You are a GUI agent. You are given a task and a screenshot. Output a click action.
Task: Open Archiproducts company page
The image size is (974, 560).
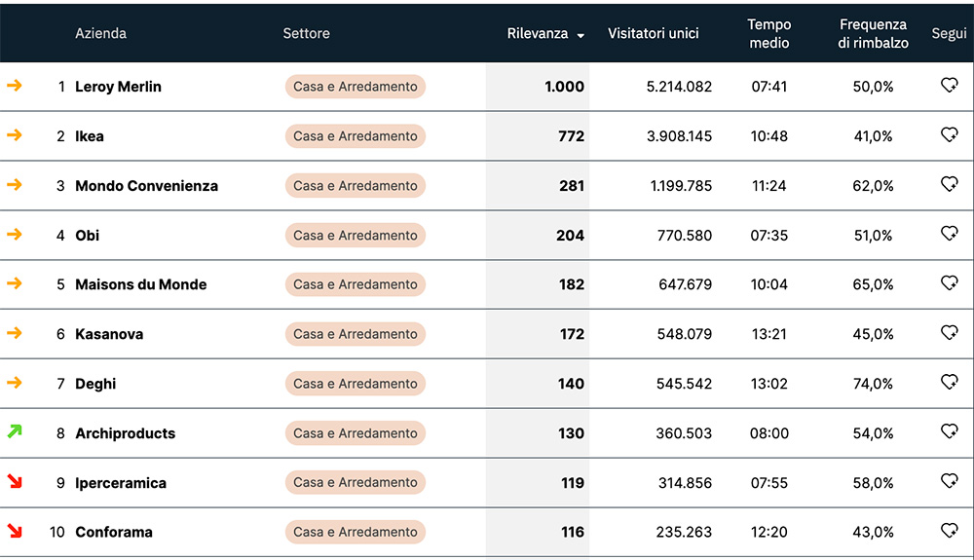(125, 433)
